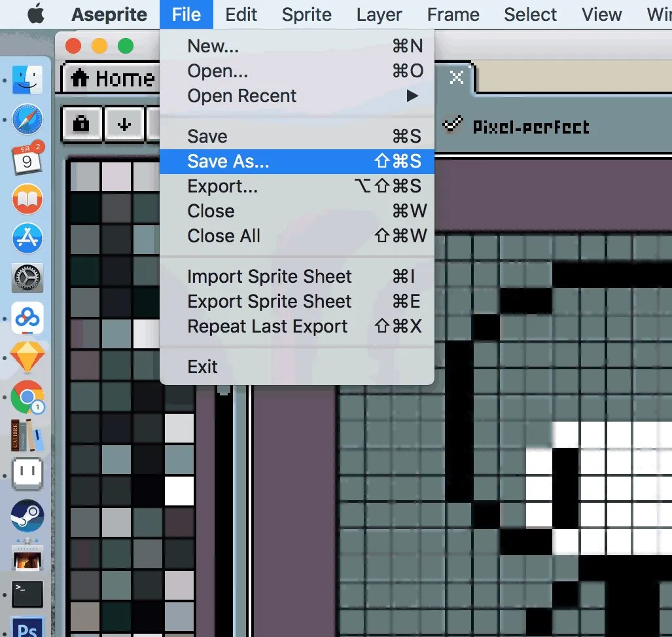The width and height of the screenshot is (672, 637).
Task: Launch Steam from the dock
Action: coord(27,515)
